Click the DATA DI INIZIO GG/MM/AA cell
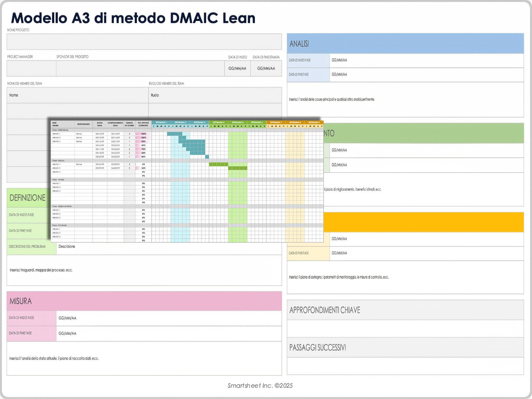Screen dimensions: 532x399 coord(237,68)
